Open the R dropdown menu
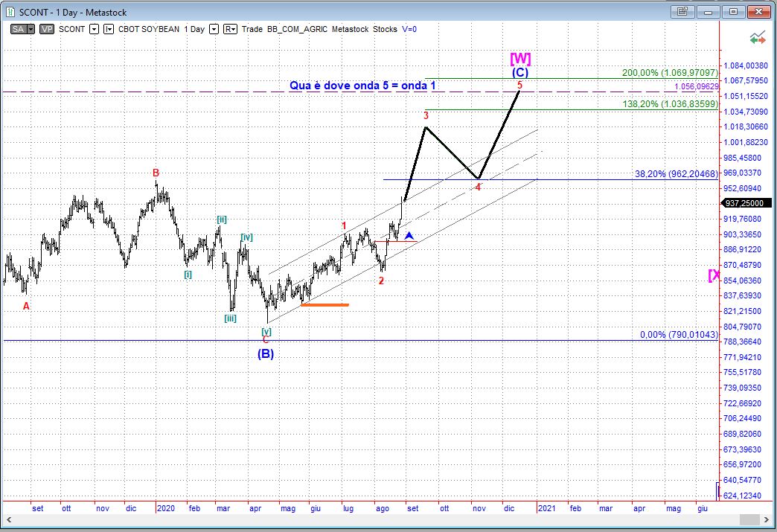Viewport: 777px width, 532px height. click(231, 29)
